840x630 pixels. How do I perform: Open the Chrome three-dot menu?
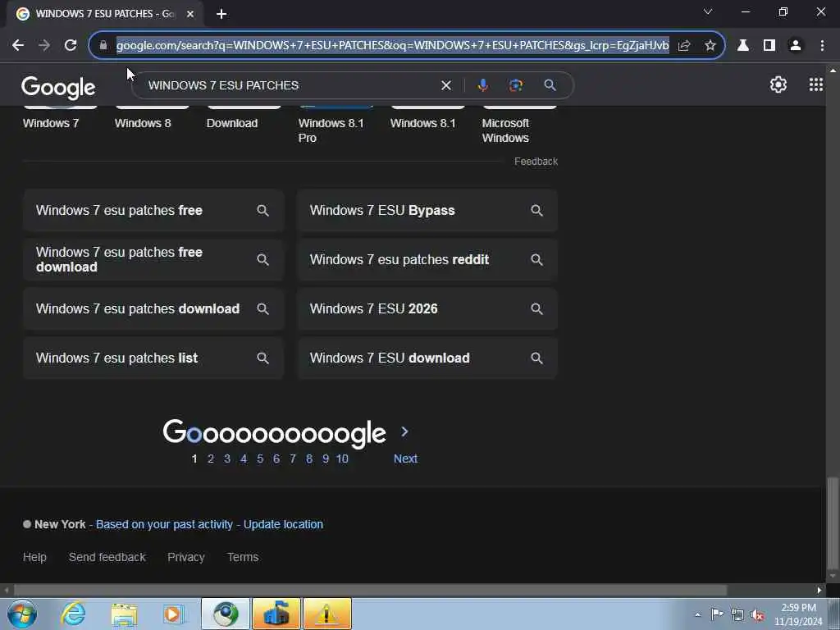click(822, 45)
